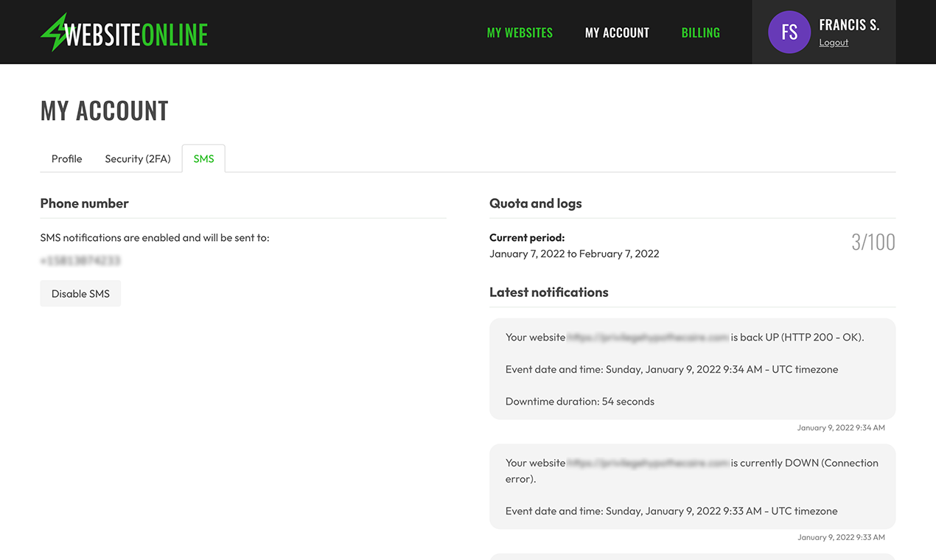Click the SMS notifications are enabled message

click(155, 238)
